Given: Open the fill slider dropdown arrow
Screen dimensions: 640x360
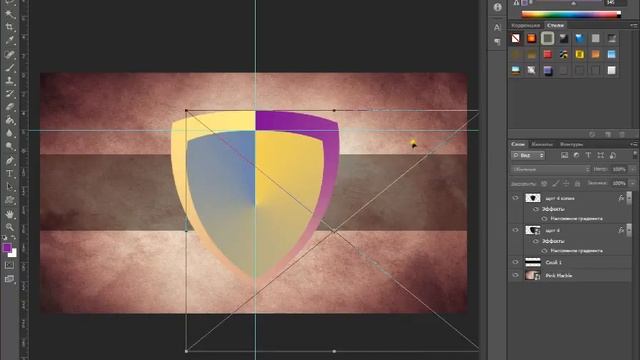Looking at the screenshot, I should point(633,183).
